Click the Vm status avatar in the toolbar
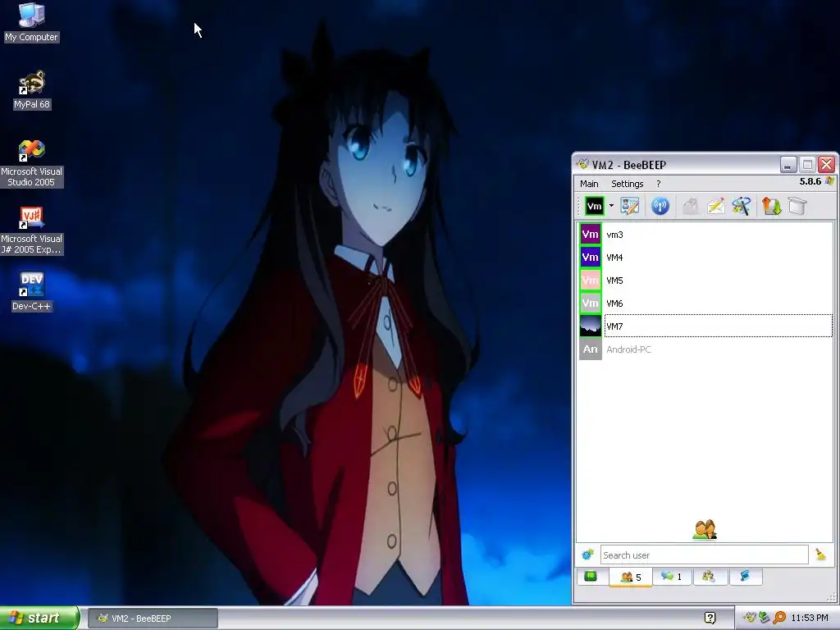Screen dimensions: 840x630 (594, 206)
